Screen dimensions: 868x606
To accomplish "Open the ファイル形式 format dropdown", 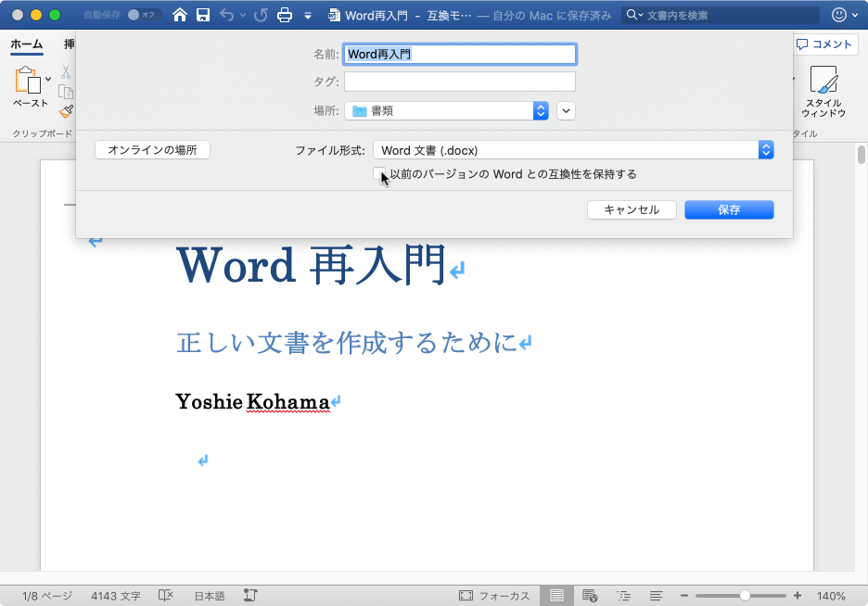I will (x=572, y=150).
